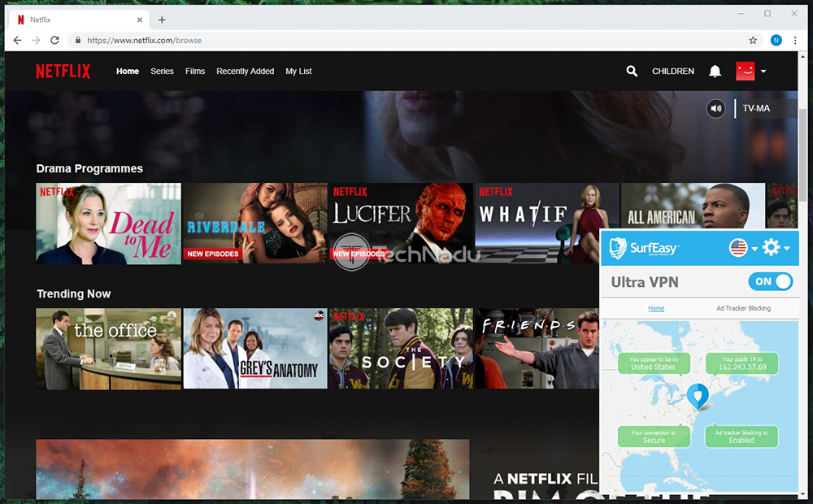
Task: Click the SurfEasy shield logo
Action: point(618,248)
